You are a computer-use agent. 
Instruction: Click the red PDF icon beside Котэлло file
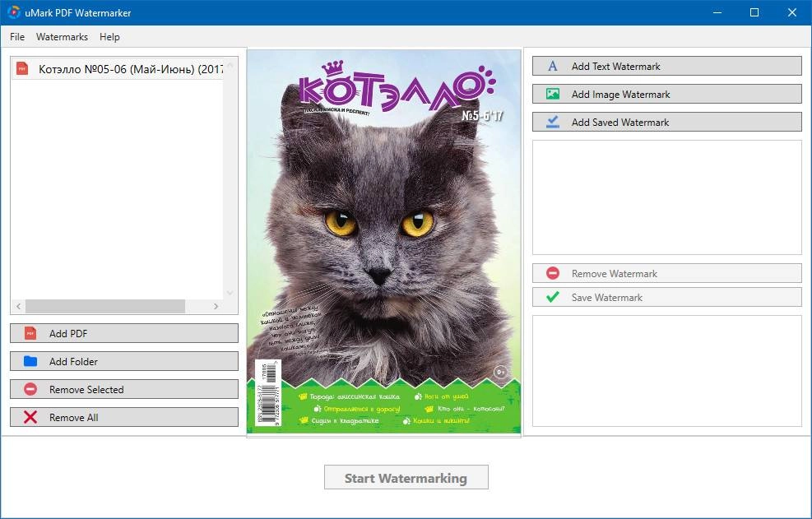[x=22, y=68]
